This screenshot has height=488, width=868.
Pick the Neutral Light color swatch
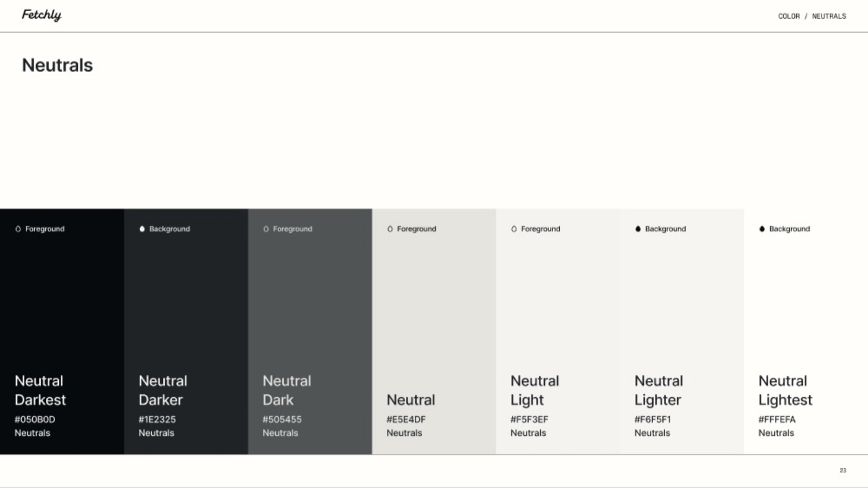point(558,332)
